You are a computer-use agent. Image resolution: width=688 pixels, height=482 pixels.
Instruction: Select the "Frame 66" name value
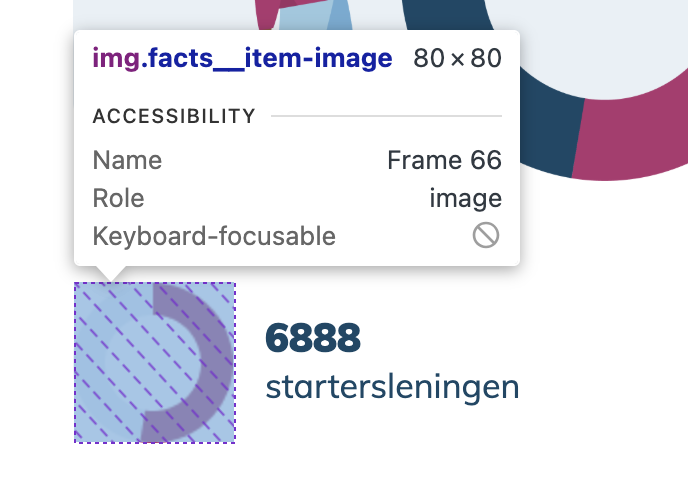coord(444,160)
